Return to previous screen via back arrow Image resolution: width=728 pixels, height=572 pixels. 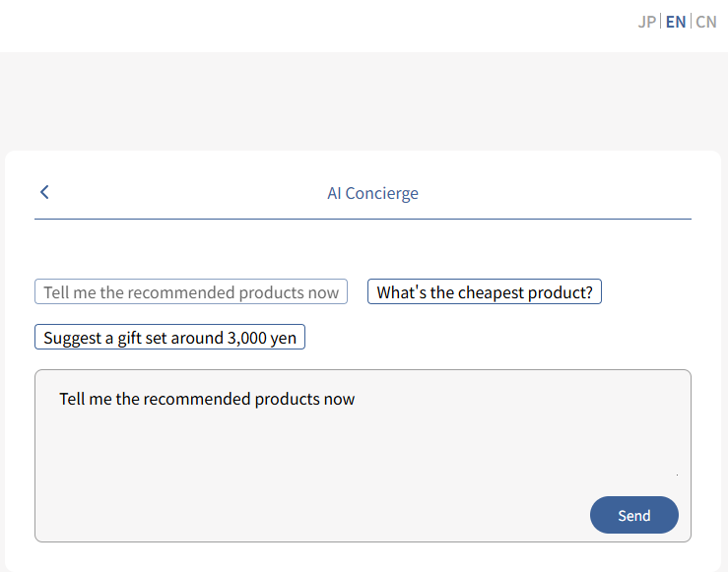44,192
